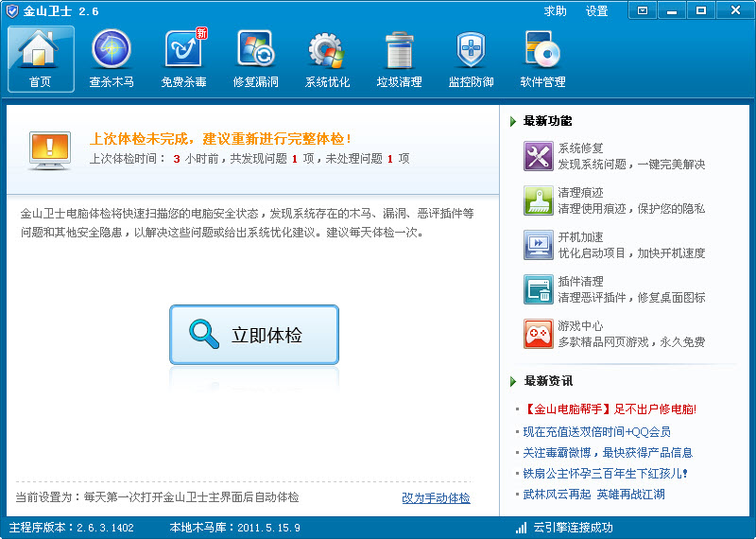Open the title bar dropdown menu button
Screen dimensions: 756x539
(x=643, y=10)
